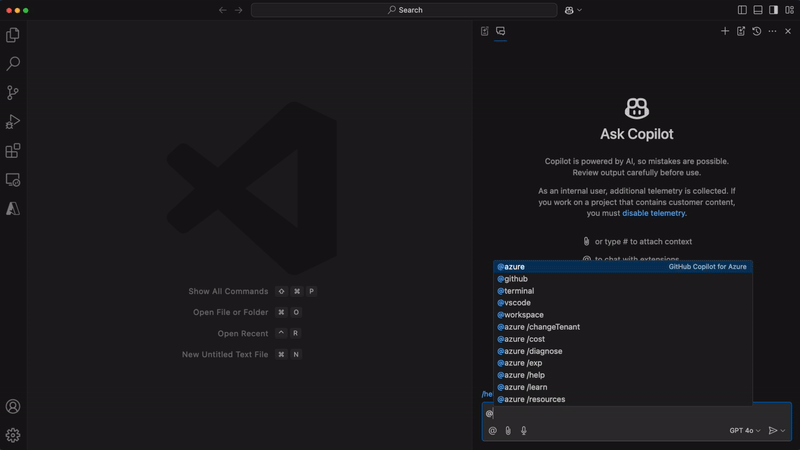Expand the send button options chevron
The image size is (800, 450).
point(783,431)
